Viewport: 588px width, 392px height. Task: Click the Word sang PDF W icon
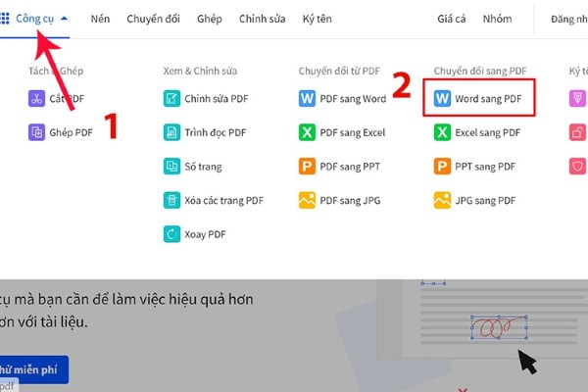coord(442,99)
